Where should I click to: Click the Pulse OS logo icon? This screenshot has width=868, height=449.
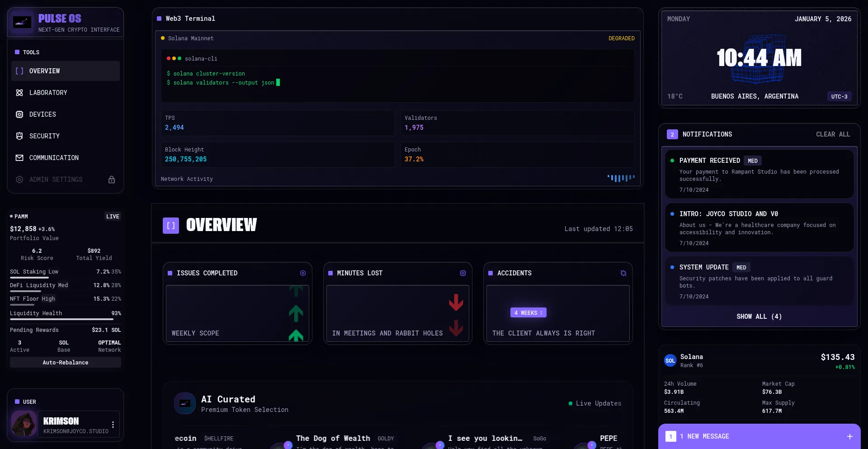tap(22, 22)
